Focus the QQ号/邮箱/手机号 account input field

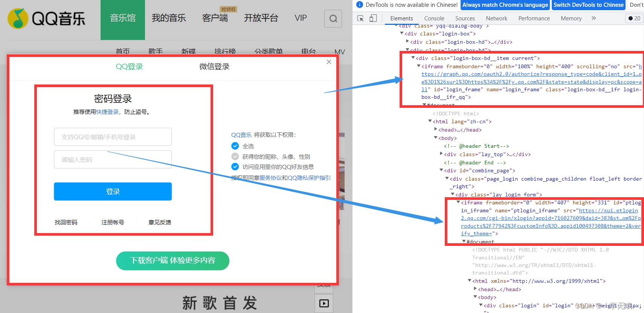(x=113, y=137)
